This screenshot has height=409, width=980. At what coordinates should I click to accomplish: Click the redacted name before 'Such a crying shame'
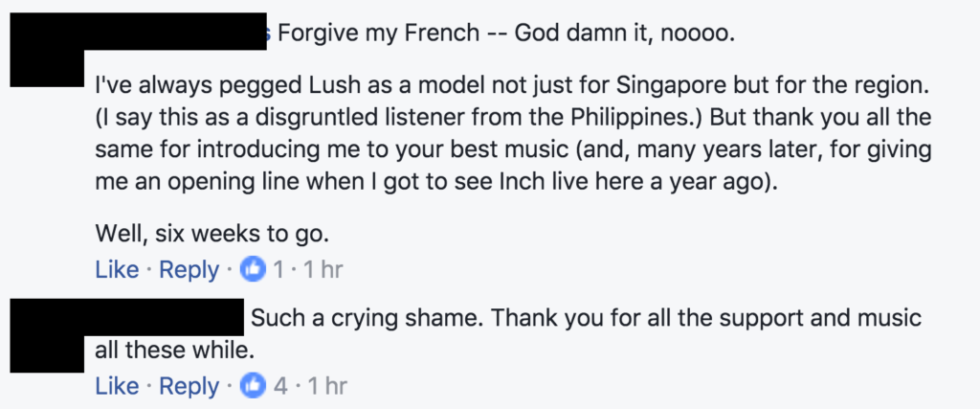click(169, 317)
